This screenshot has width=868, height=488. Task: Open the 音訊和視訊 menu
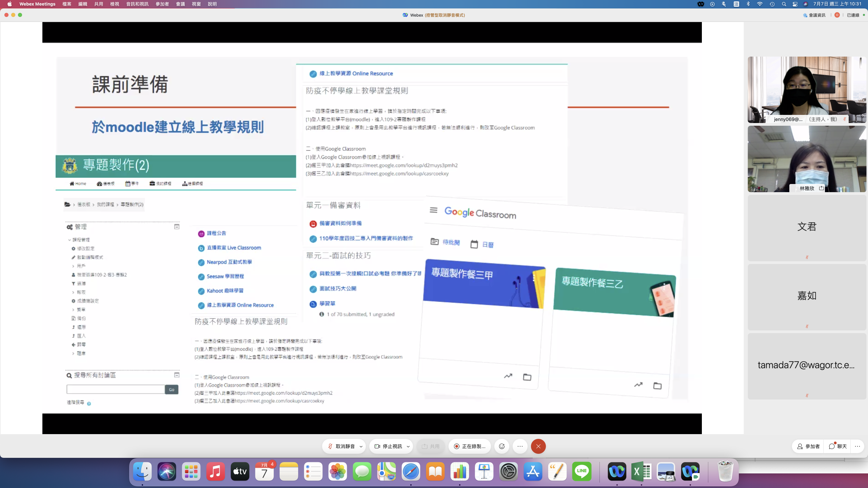(137, 4)
